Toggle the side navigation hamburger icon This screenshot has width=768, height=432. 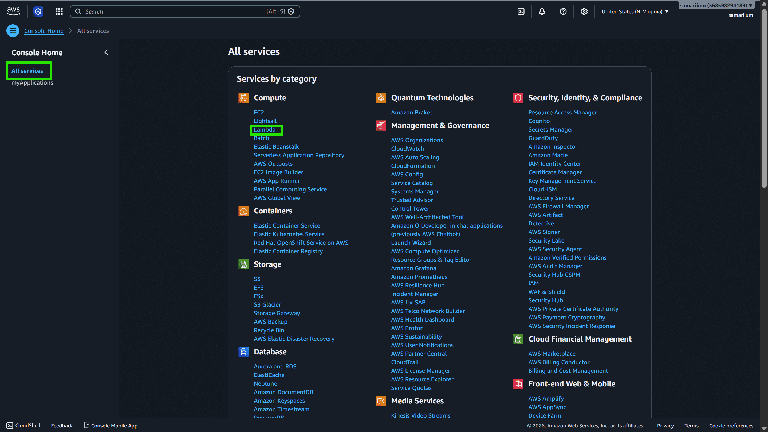(x=13, y=30)
